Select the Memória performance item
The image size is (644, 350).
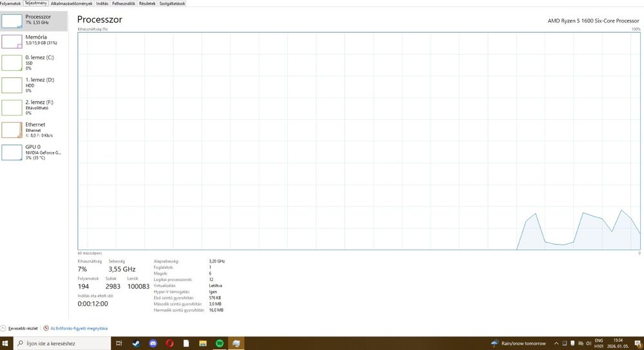tap(33, 41)
